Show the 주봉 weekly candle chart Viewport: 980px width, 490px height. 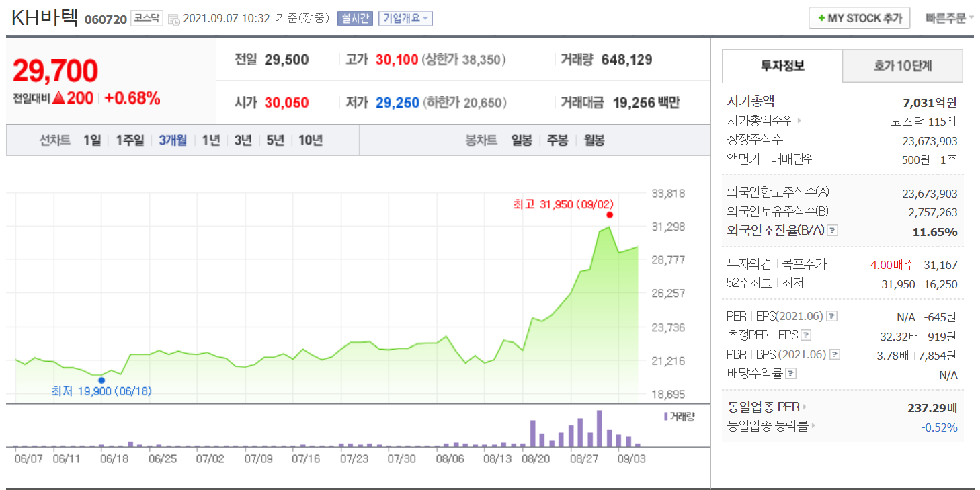coord(557,140)
